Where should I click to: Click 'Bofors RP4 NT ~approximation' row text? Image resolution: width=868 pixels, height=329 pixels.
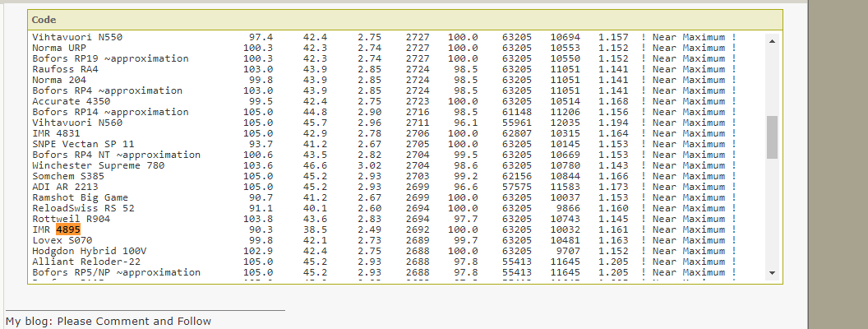pyautogui.click(x=116, y=155)
